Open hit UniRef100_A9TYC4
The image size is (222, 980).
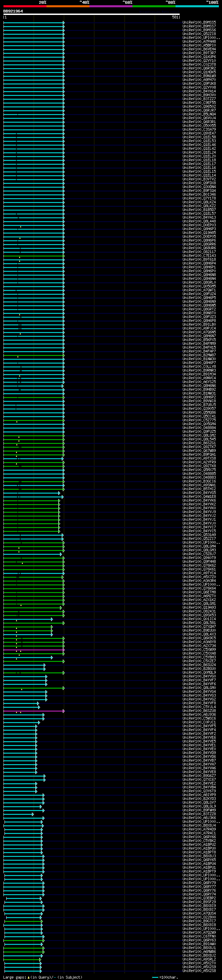[x=199, y=573]
